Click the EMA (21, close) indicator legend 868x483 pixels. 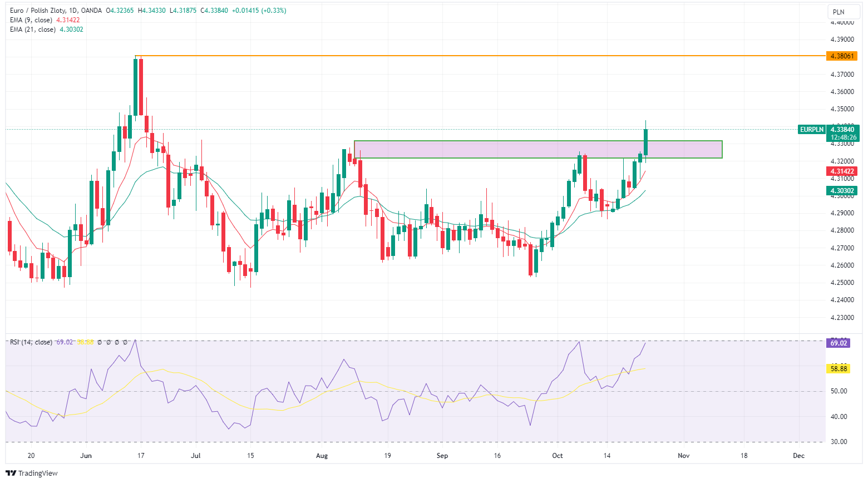tap(33, 29)
